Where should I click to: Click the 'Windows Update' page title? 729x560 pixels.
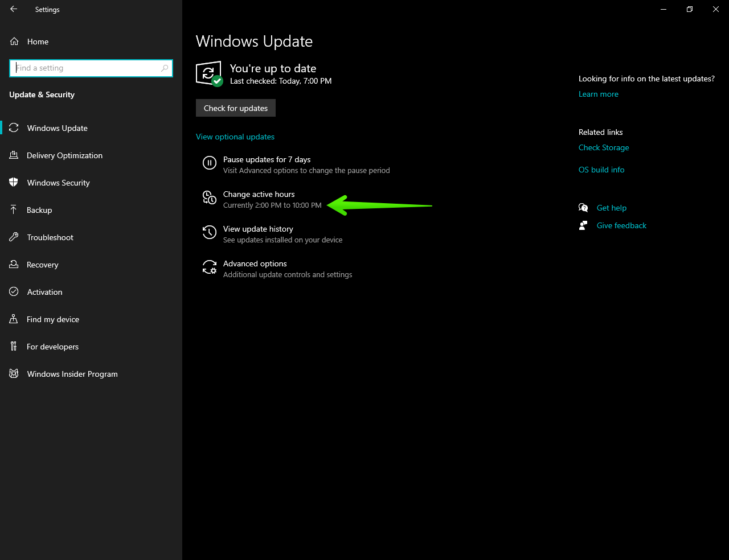(x=254, y=42)
